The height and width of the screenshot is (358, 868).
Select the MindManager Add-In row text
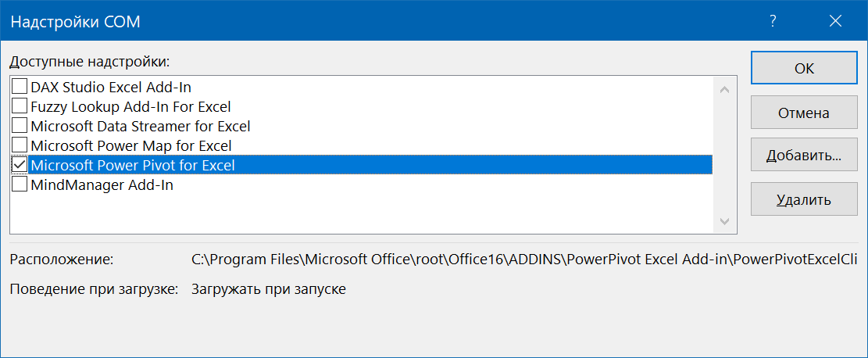pyautogui.click(x=102, y=185)
